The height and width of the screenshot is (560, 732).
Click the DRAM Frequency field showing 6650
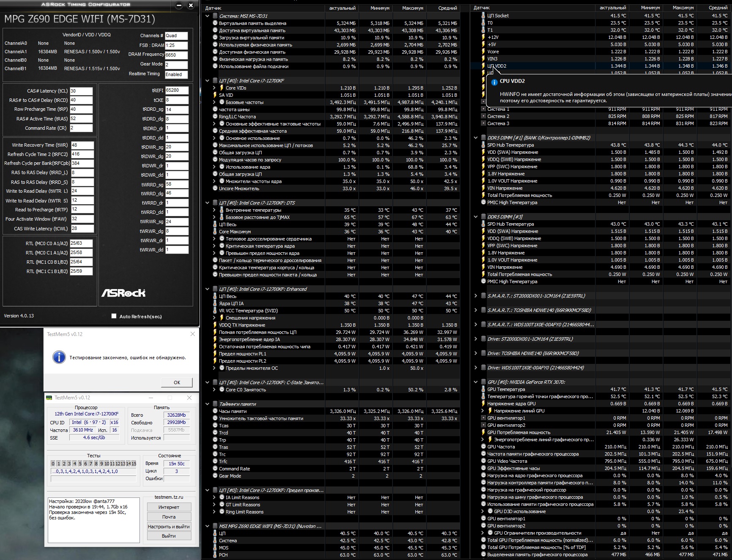click(176, 55)
